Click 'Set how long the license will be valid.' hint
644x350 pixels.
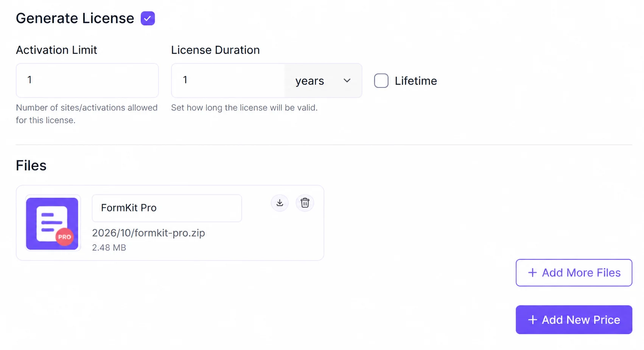pos(244,108)
